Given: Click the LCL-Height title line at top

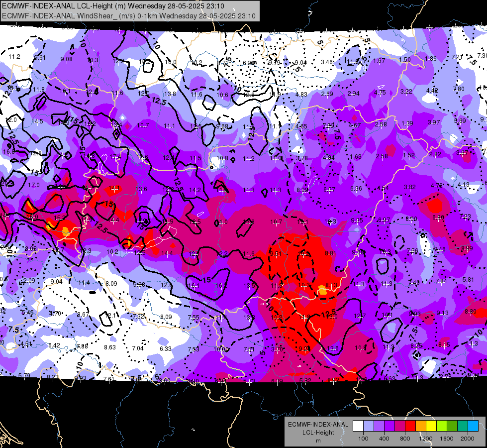Looking at the screenshot, I should coord(113,6).
